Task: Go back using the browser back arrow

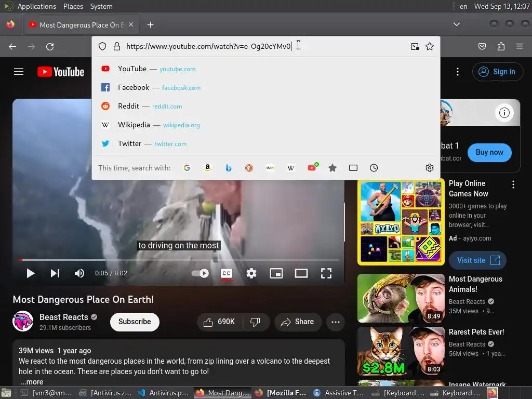Action: coord(12,46)
